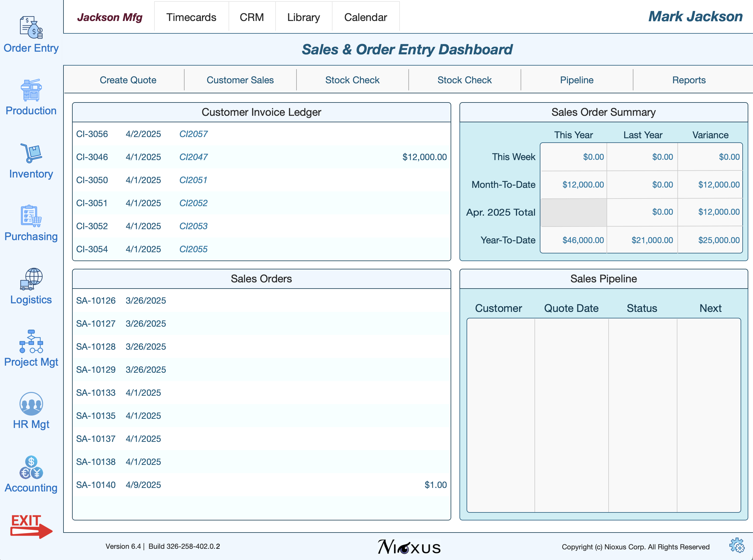Click empty Apr. 2025 Total This Year cell

pos(573,212)
